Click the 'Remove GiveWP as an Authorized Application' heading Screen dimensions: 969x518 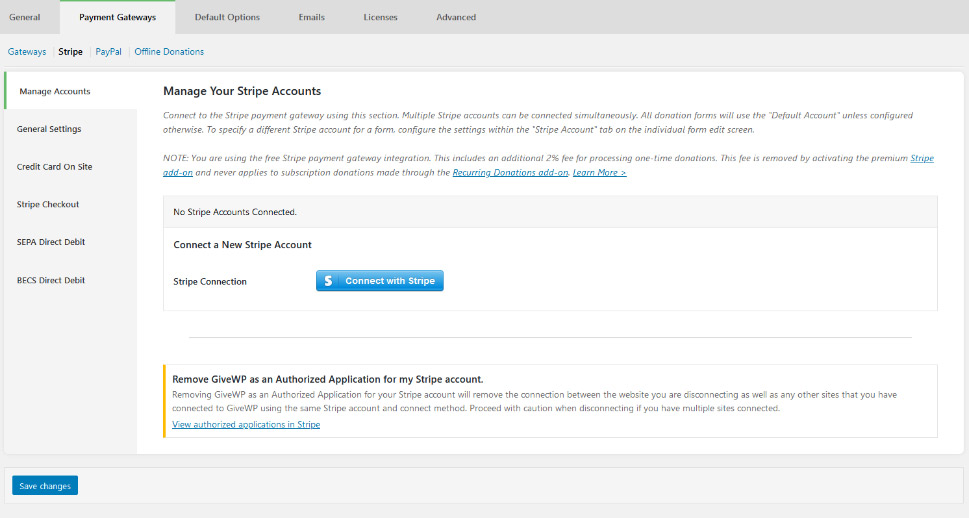(328, 380)
